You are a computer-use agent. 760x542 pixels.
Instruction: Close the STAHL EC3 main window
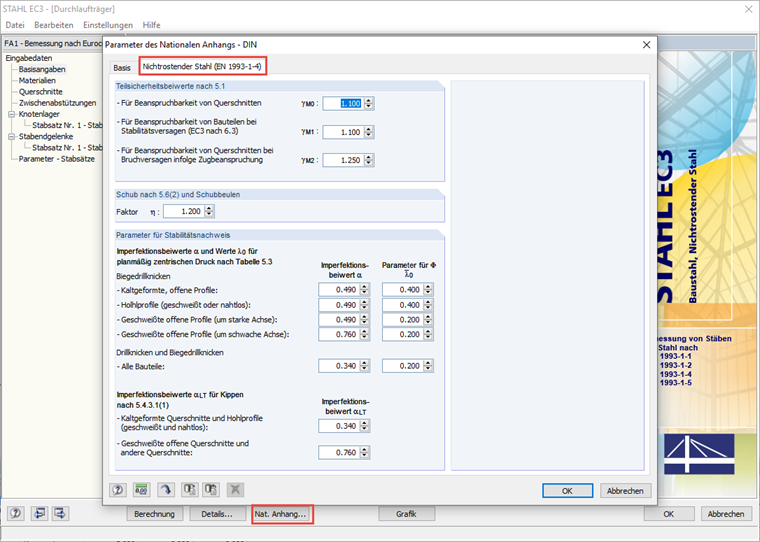pos(748,9)
